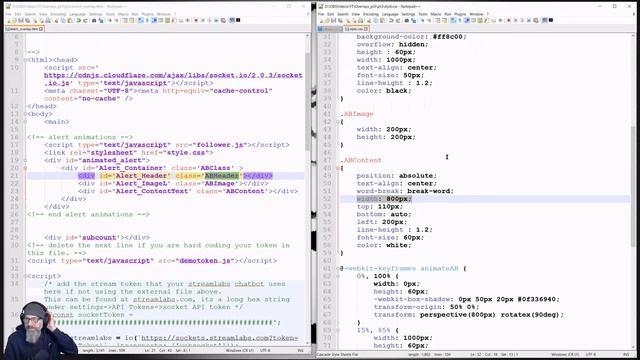Open the cdnjs.cloudflare.com socket.io link
Image resolution: width=640 pixels, height=360 pixels.
click(x=173, y=79)
